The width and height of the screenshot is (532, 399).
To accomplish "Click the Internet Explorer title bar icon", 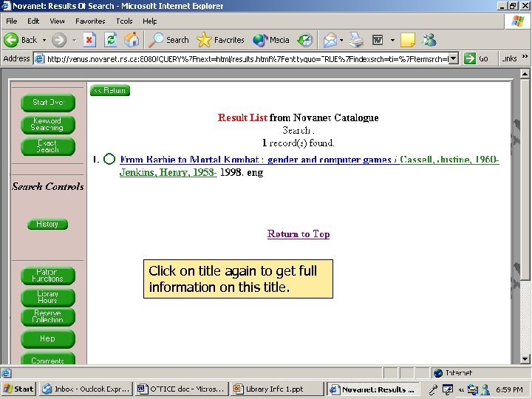I will (x=6, y=6).
